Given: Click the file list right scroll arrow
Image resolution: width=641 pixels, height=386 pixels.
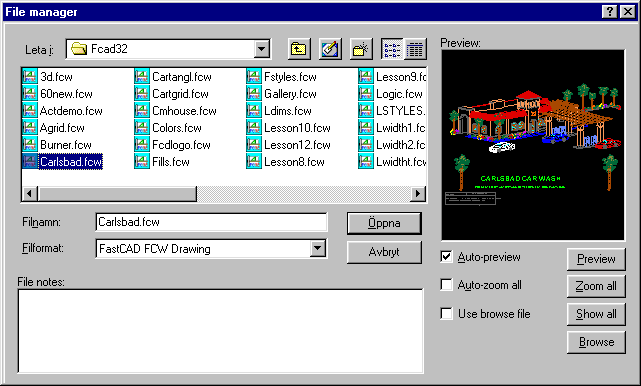Looking at the screenshot, I should pyautogui.click(x=418, y=193).
